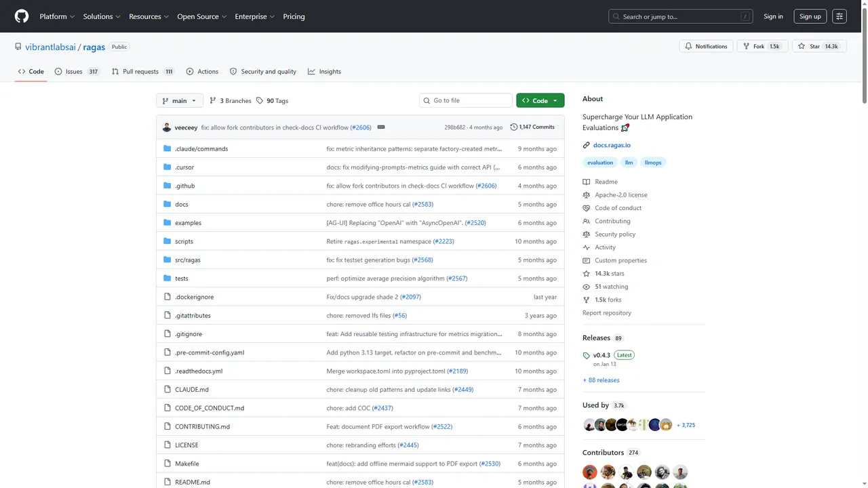Click the llmops topic tag
This screenshot has width=868, height=488.
coord(653,163)
